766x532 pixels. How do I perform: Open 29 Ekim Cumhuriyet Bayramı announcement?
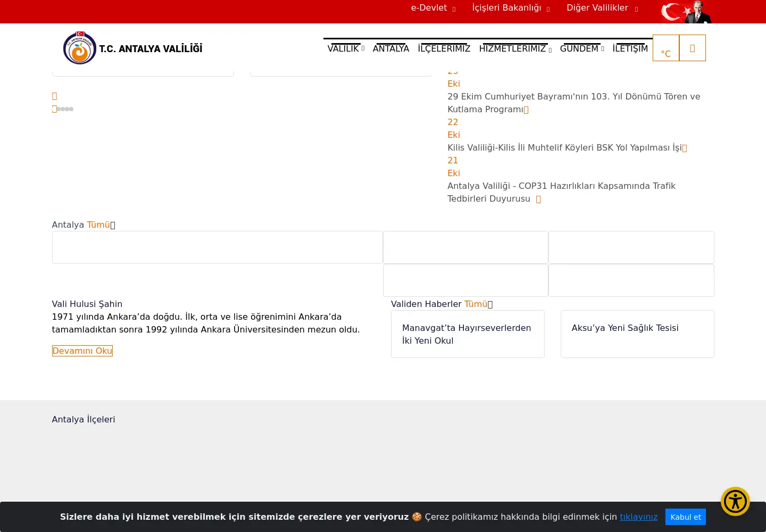574,103
